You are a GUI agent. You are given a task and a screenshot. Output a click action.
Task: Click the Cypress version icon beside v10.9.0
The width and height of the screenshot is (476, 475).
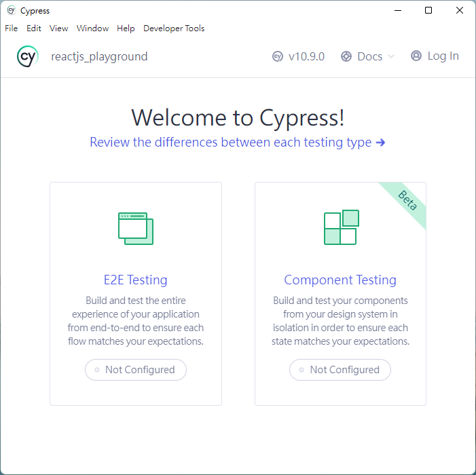(278, 57)
